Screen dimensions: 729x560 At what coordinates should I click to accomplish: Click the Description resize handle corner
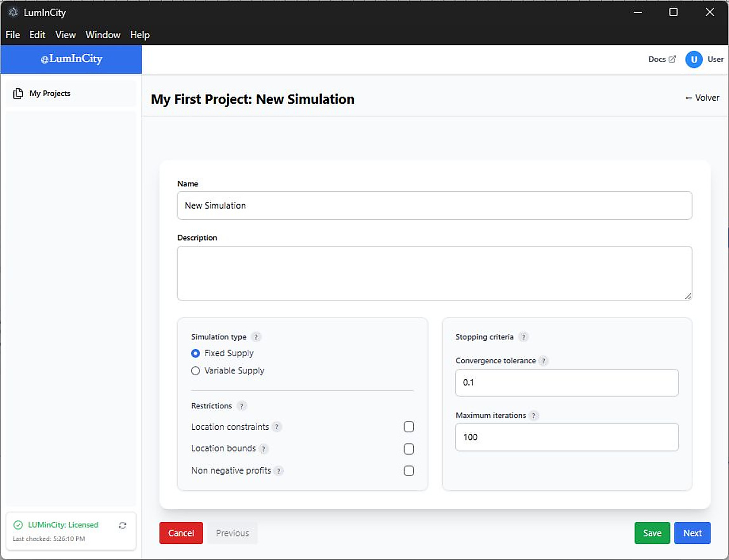tap(688, 296)
